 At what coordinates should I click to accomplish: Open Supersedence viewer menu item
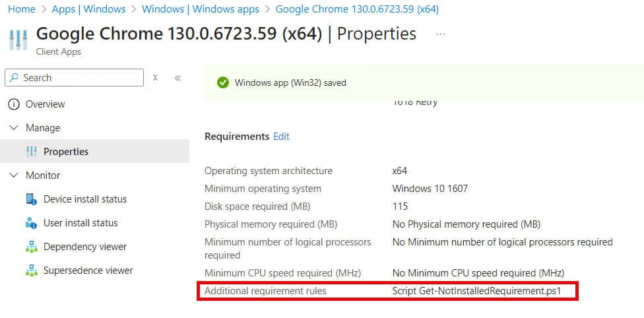pos(88,270)
